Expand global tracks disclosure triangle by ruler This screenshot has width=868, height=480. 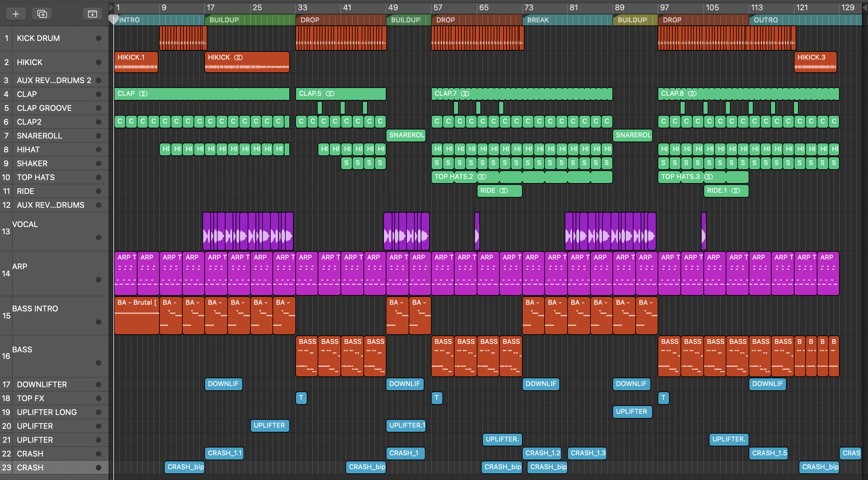point(111,7)
